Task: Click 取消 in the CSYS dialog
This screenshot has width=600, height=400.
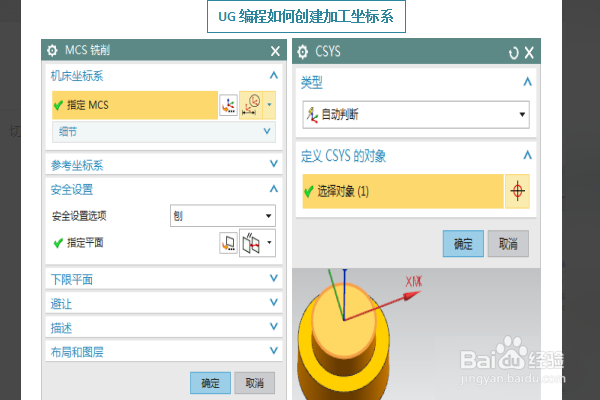Action: [508, 243]
